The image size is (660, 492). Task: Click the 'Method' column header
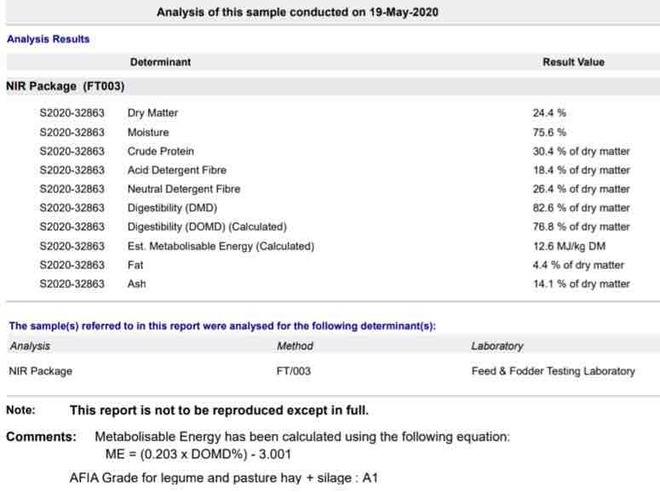click(x=294, y=346)
